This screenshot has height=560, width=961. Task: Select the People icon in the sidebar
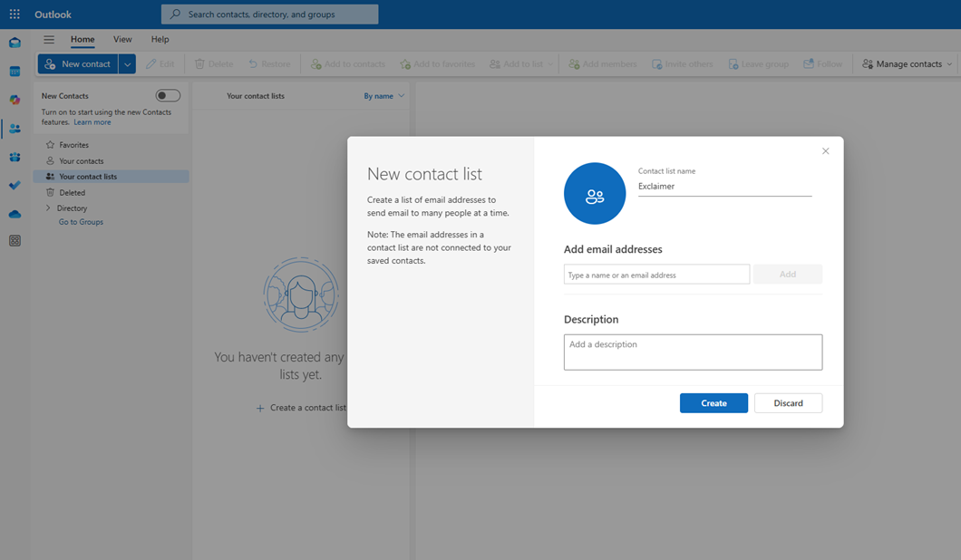coord(14,129)
